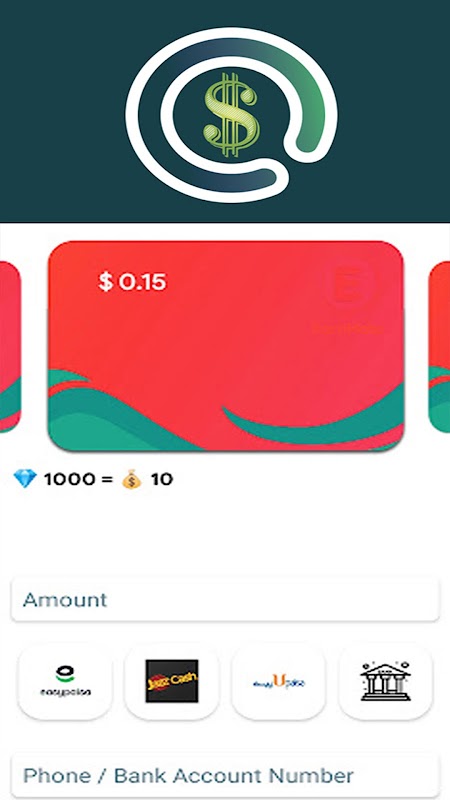
Task: Tap the faded brand name on the card
Action: tap(348, 329)
